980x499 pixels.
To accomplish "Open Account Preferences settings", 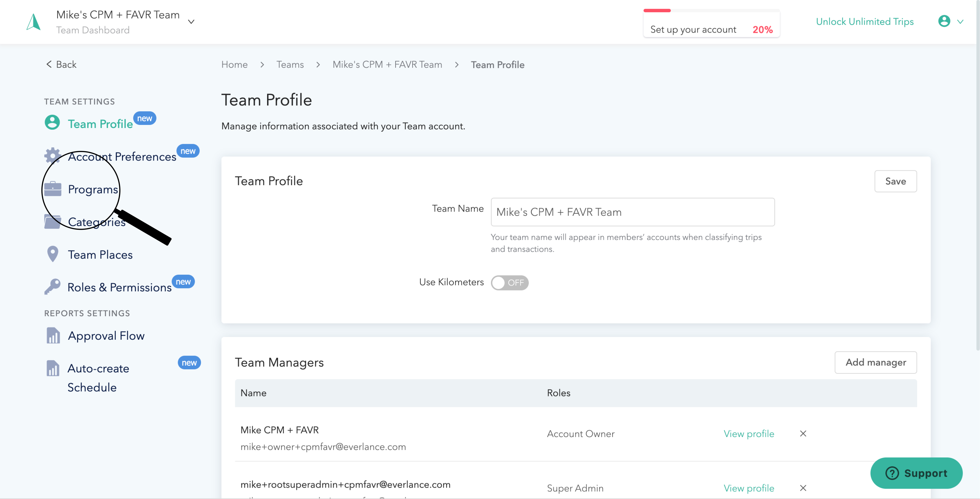I will (x=122, y=157).
